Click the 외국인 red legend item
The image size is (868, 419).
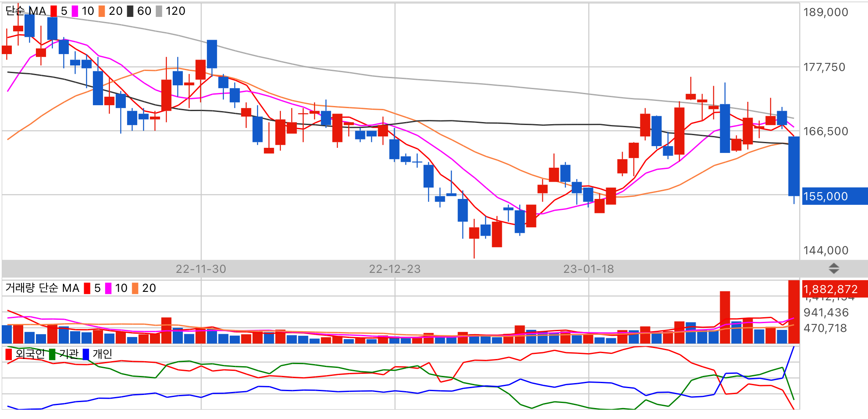pyautogui.click(x=25, y=354)
